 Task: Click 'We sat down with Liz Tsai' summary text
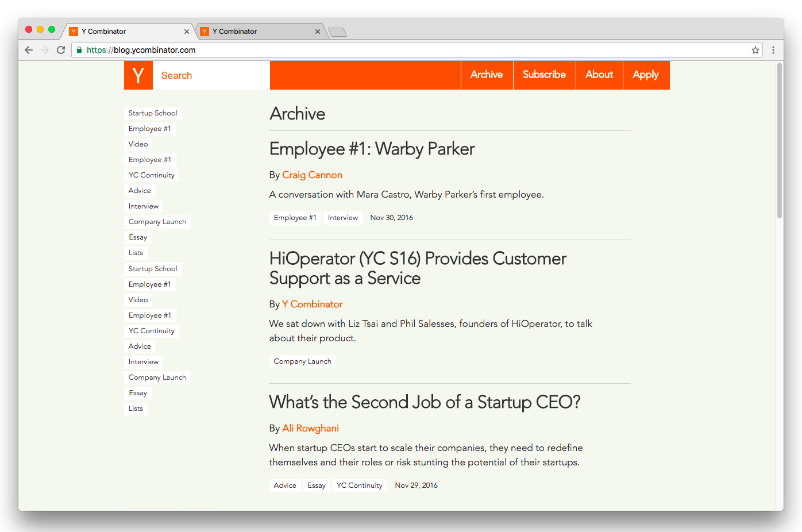click(x=431, y=331)
